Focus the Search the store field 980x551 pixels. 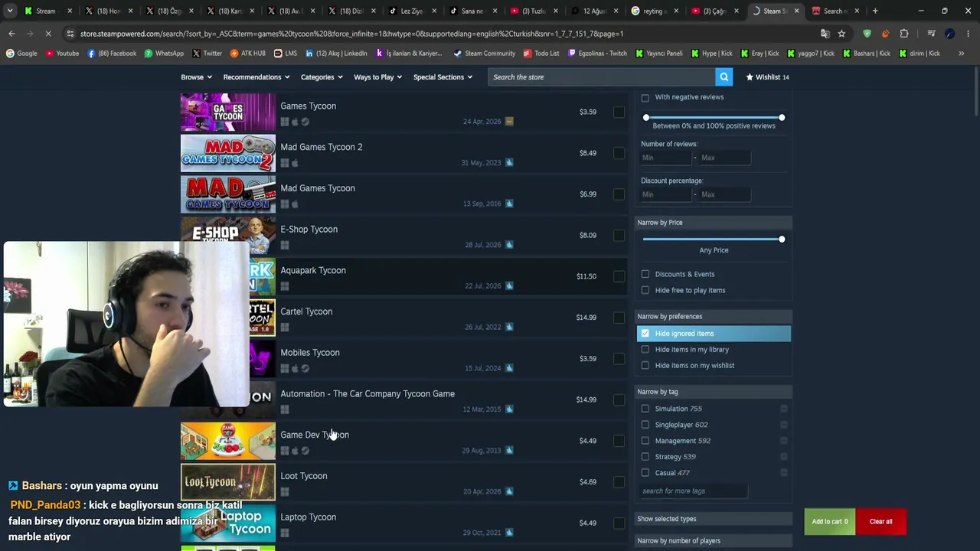pos(601,77)
